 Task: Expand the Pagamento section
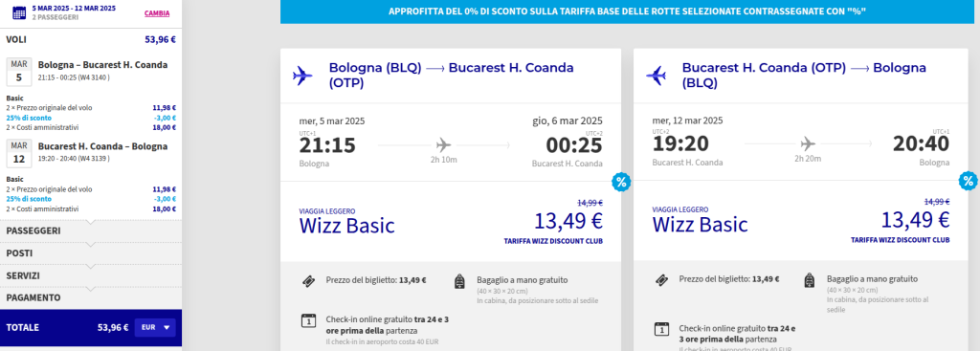(x=91, y=297)
